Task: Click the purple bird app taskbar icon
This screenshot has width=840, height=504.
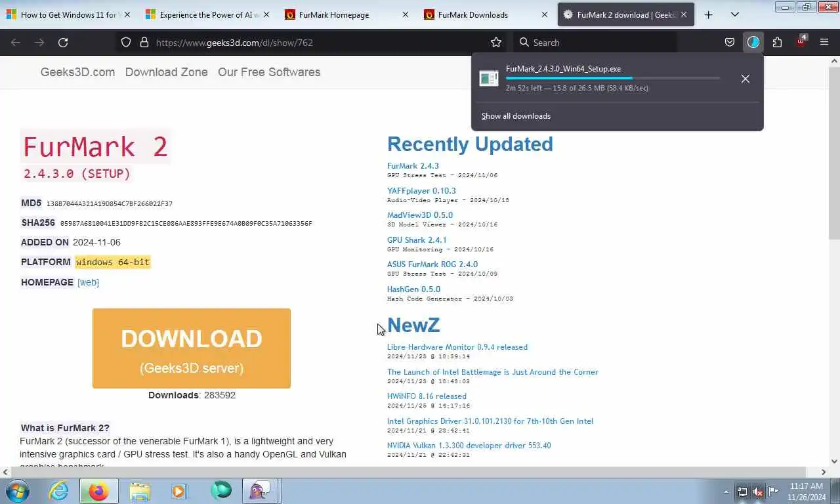Action: (x=261, y=491)
